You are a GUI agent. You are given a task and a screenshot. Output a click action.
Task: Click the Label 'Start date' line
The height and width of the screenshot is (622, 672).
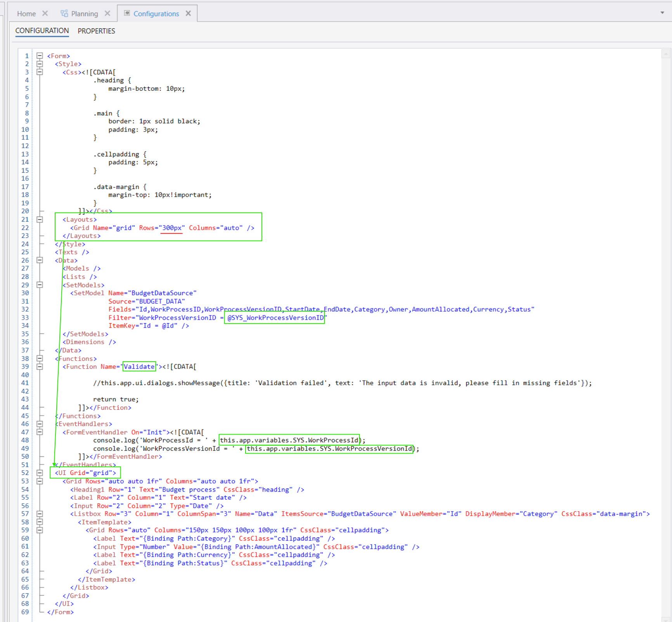158,498
